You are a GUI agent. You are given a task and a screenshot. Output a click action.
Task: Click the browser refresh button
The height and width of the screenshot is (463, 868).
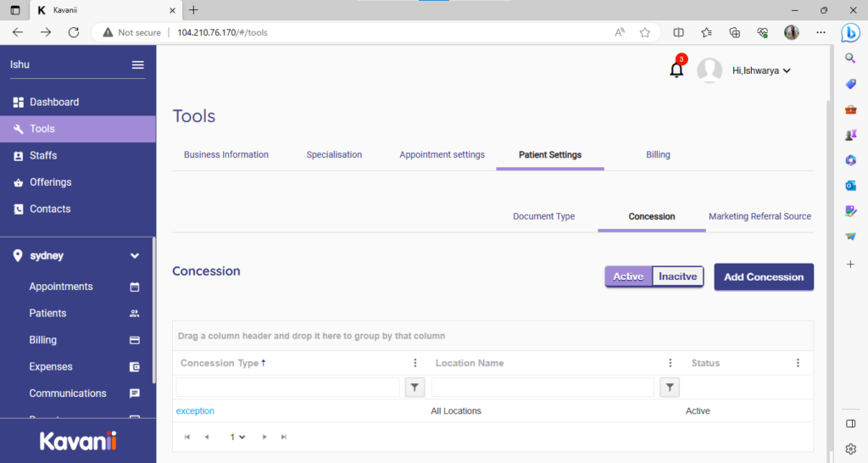pyautogui.click(x=74, y=32)
